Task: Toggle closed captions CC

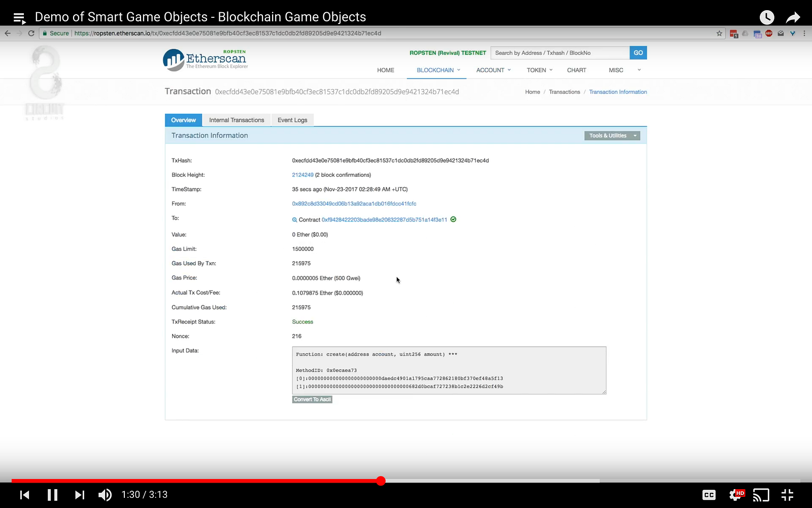Action: (709, 495)
